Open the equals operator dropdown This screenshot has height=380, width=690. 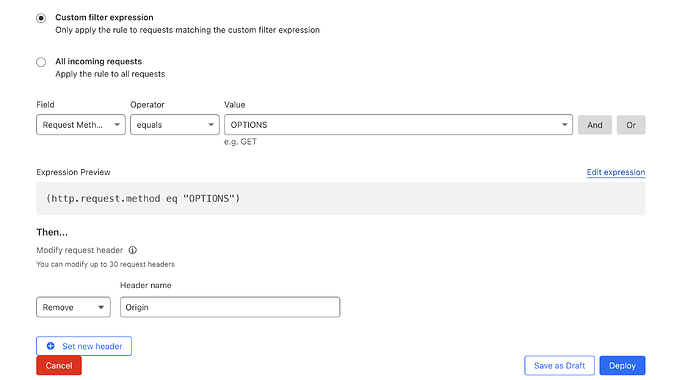click(x=175, y=125)
